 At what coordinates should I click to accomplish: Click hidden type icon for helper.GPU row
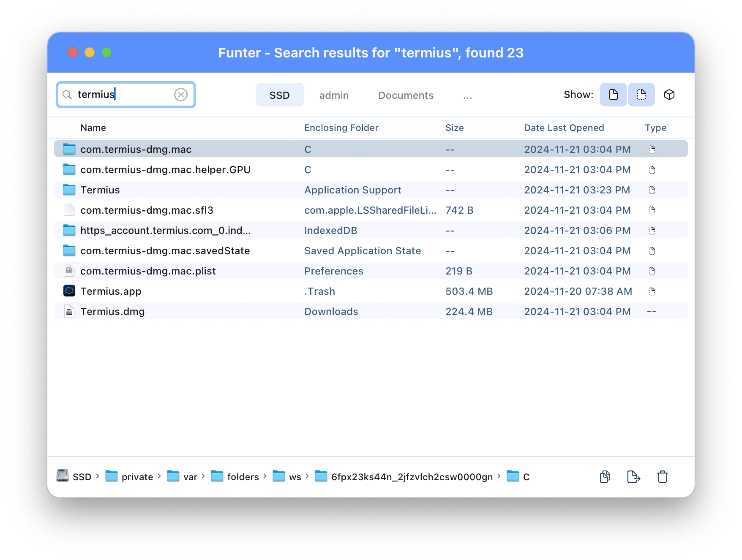[652, 170]
